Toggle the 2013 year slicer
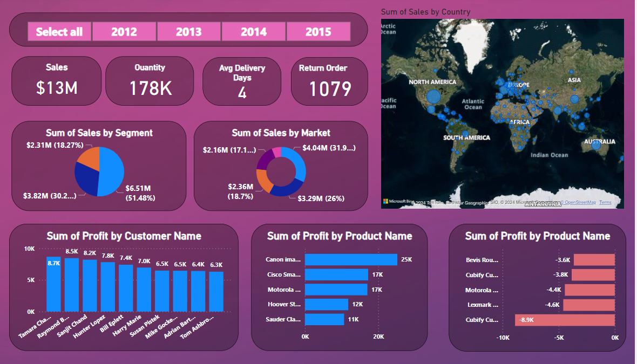Screen dimensions: 637x364 (x=189, y=32)
